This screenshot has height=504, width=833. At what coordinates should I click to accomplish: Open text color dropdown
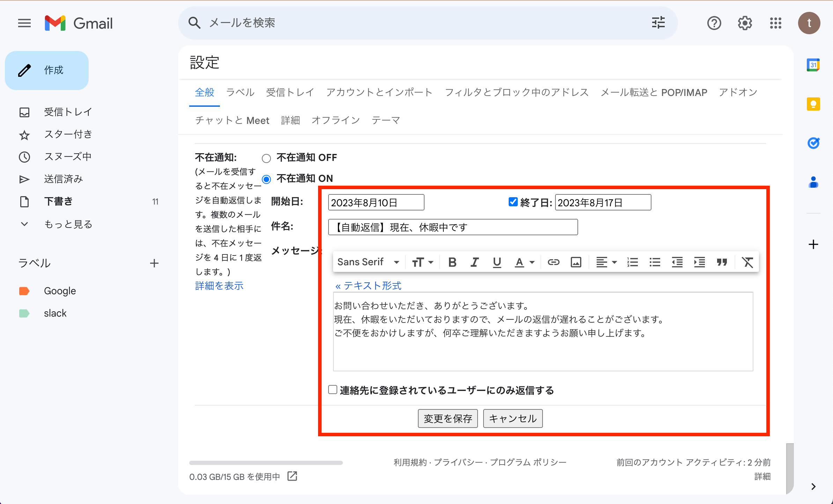[x=525, y=262]
